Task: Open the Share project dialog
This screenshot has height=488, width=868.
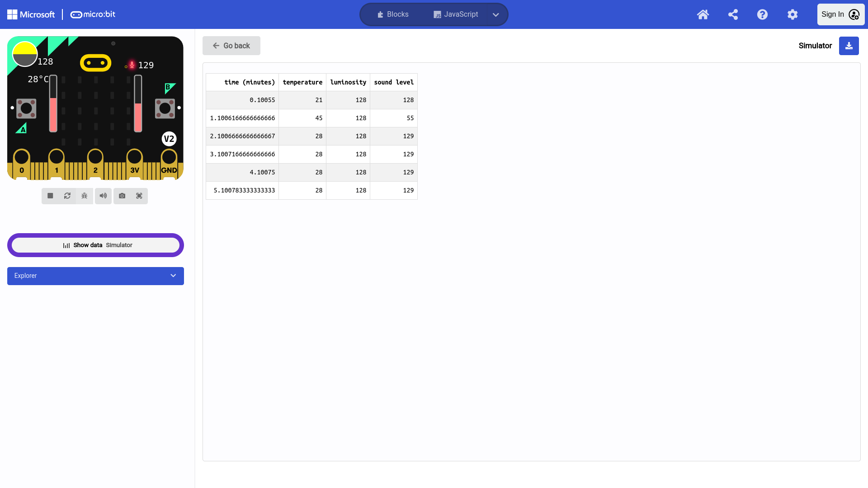Action: tap(733, 14)
